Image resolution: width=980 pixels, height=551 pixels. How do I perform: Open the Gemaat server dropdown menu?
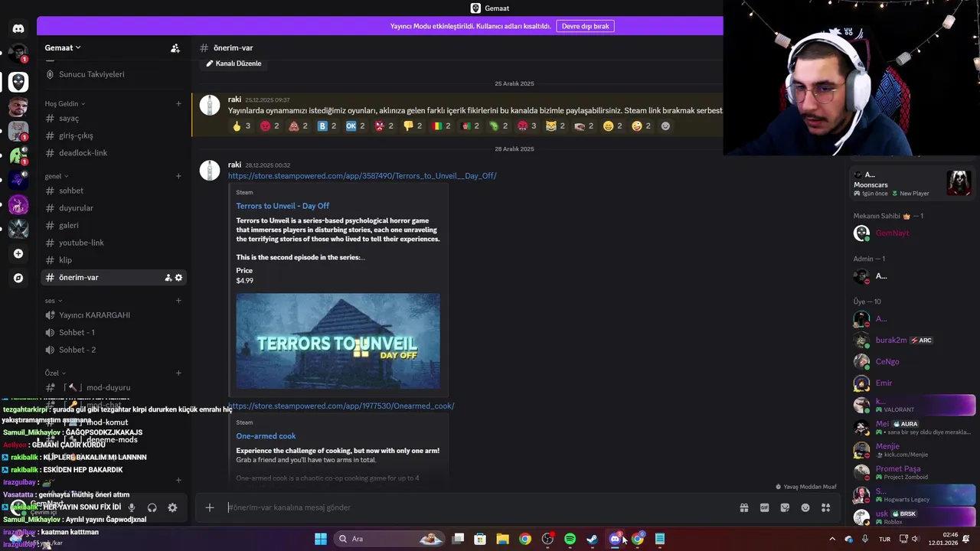pos(63,47)
